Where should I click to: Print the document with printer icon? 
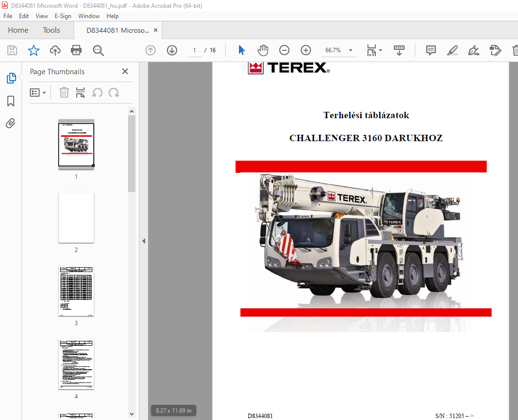76,50
